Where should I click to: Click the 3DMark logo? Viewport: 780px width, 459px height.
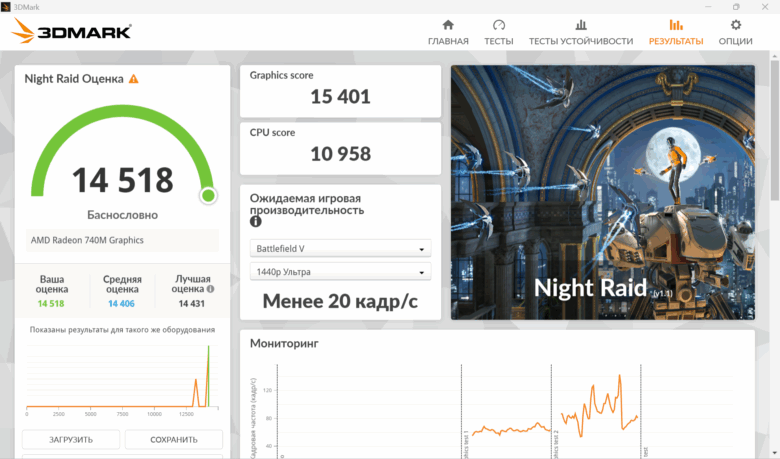point(71,31)
